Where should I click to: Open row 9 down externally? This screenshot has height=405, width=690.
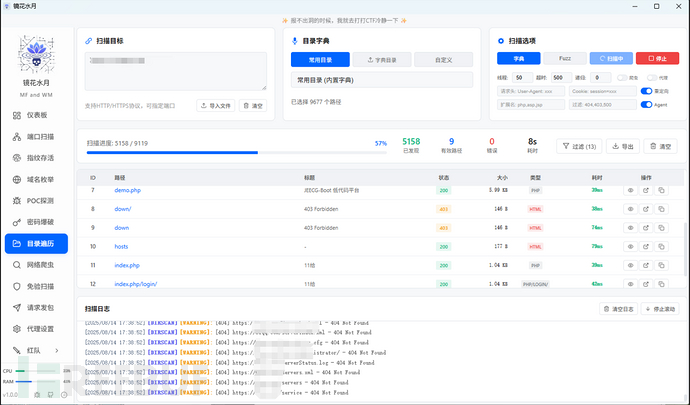[646, 228]
